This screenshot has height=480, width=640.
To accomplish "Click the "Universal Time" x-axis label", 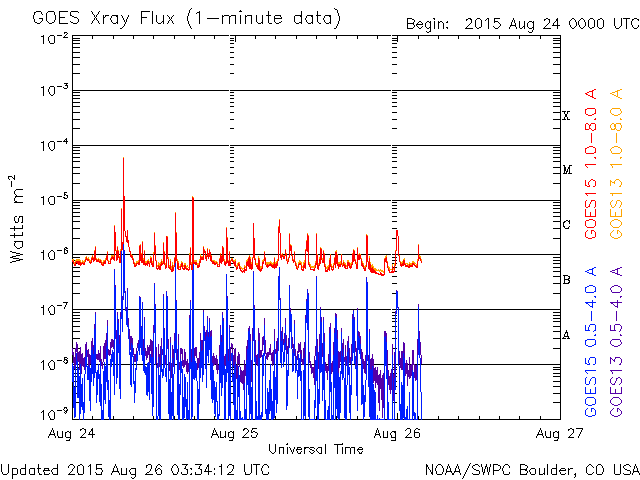I will coord(316,449).
